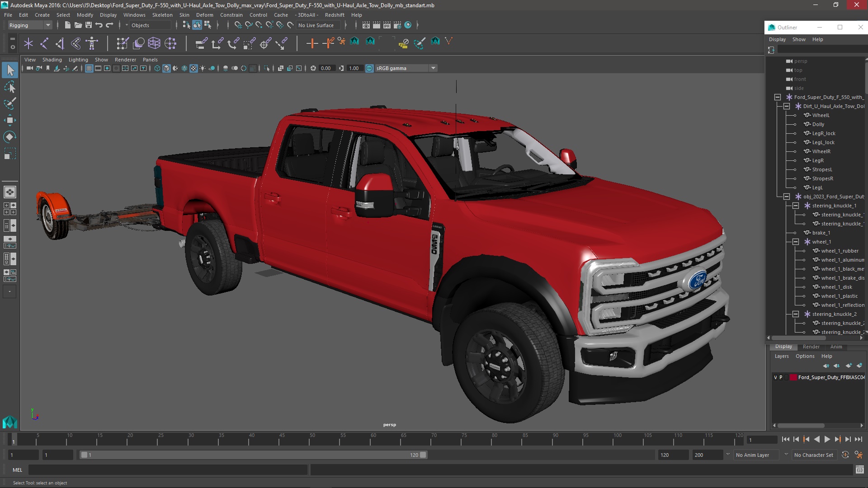Collapse the Dirt_U_Haul_Axle_Tow_Dol group in Outliner

(787, 106)
